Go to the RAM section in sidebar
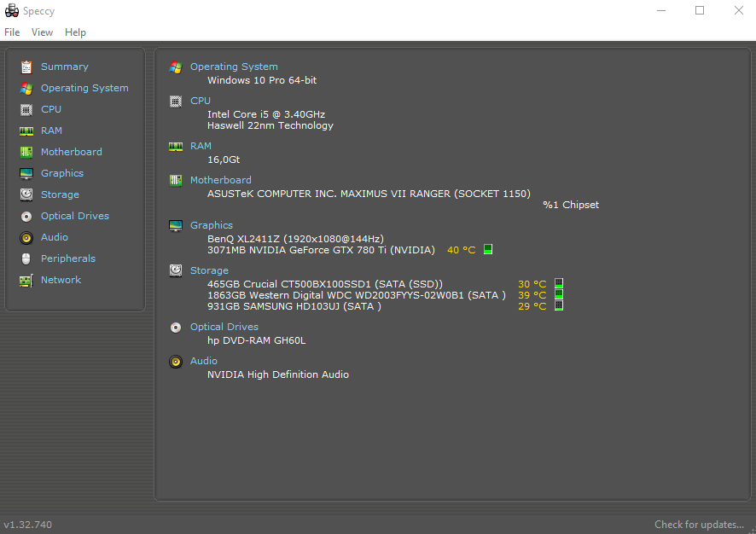Image resolution: width=756 pixels, height=534 pixels. 51,131
